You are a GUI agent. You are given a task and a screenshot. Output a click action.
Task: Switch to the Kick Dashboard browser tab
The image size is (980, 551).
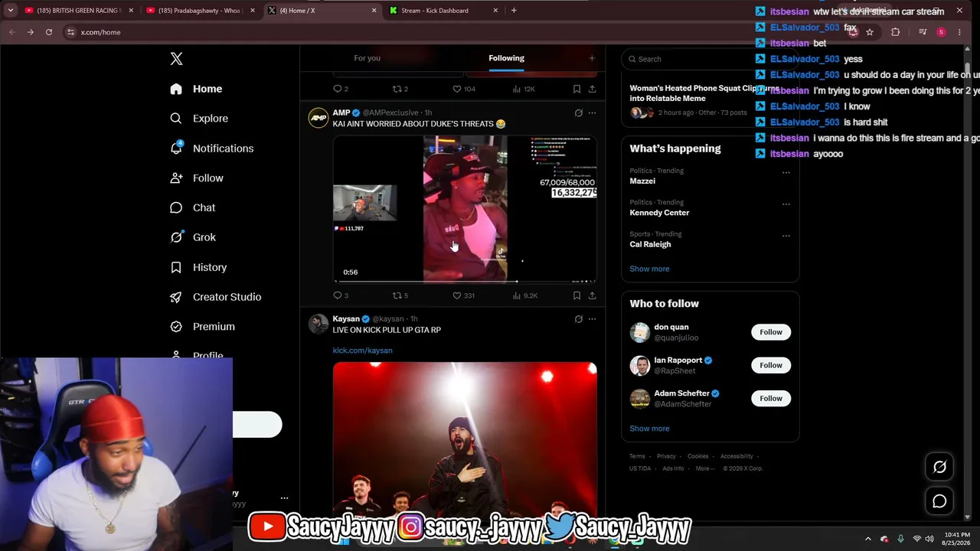pos(444,11)
